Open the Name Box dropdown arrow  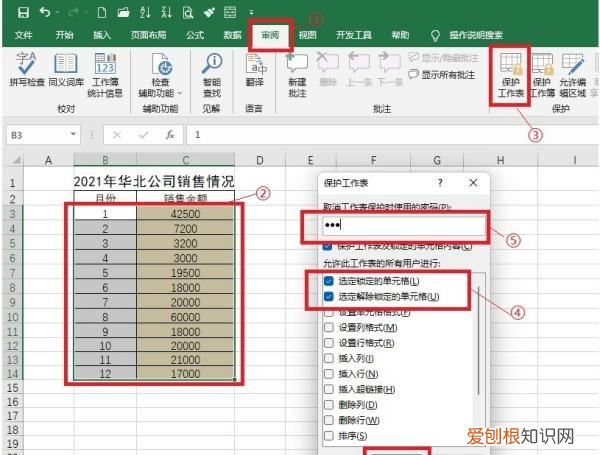pos(73,134)
